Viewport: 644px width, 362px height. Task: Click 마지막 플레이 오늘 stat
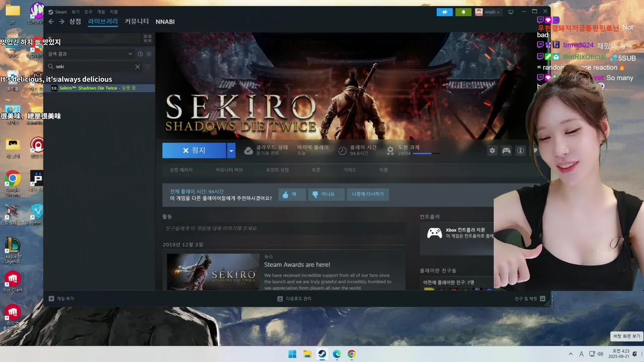coord(312,150)
